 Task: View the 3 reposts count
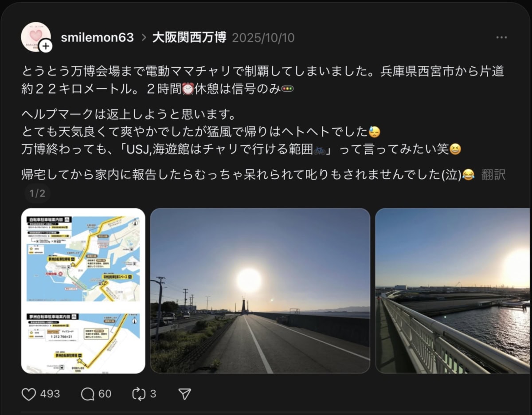point(153,394)
